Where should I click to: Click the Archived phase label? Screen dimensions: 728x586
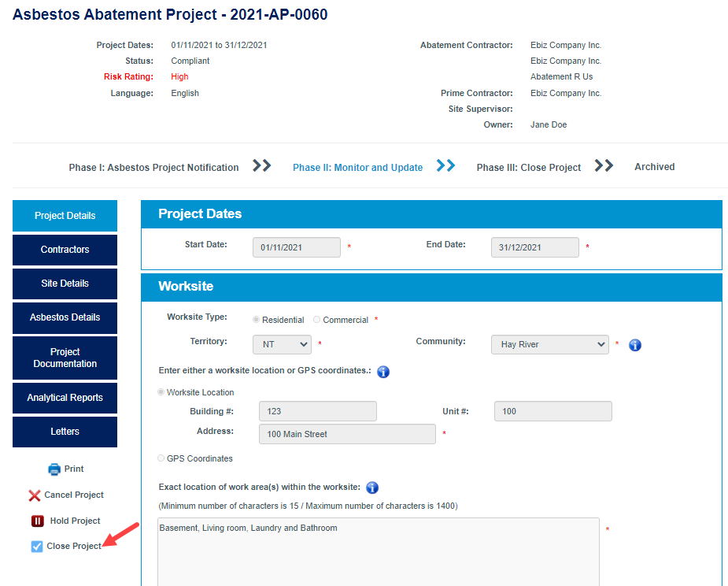pos(654,167)
